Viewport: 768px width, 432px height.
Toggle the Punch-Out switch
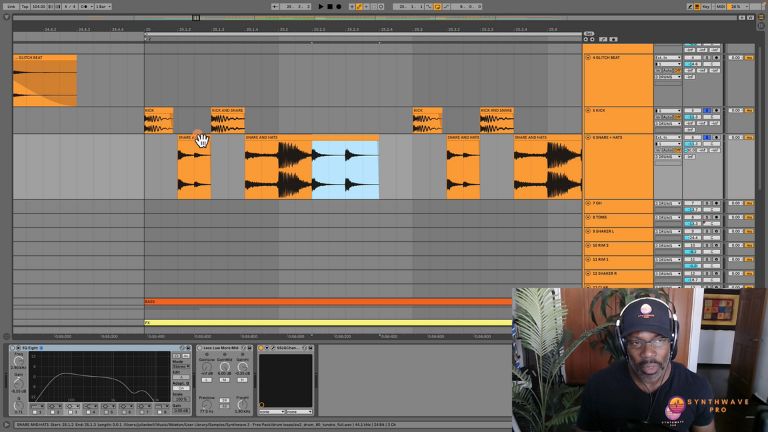(x=446, y=6)
